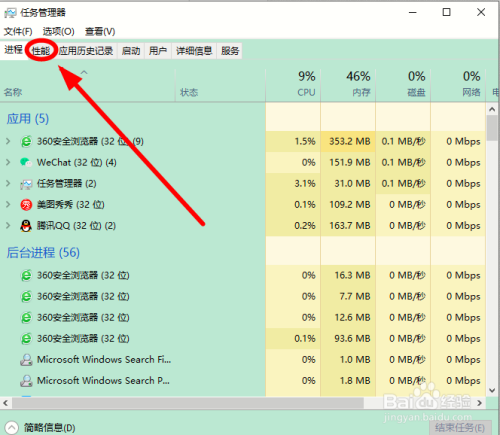The height and width of the screenshot is (435, 500).
Task: Click the vertical scrollbar thumb
Action: coord(492,128)
